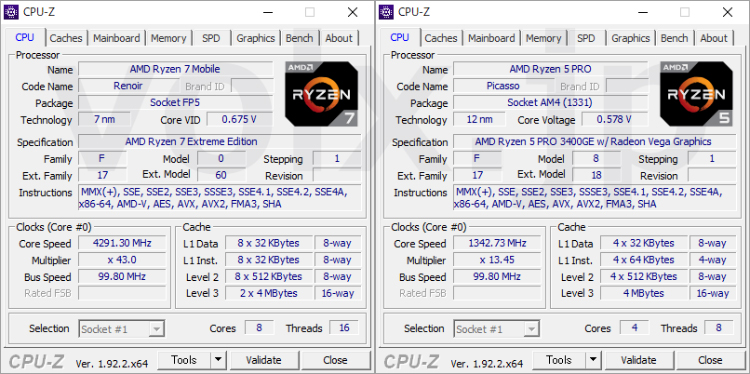Click the 4291.30 MHz core speed value
This screenshot has height=374, width=750.
(x=122, y=243)
